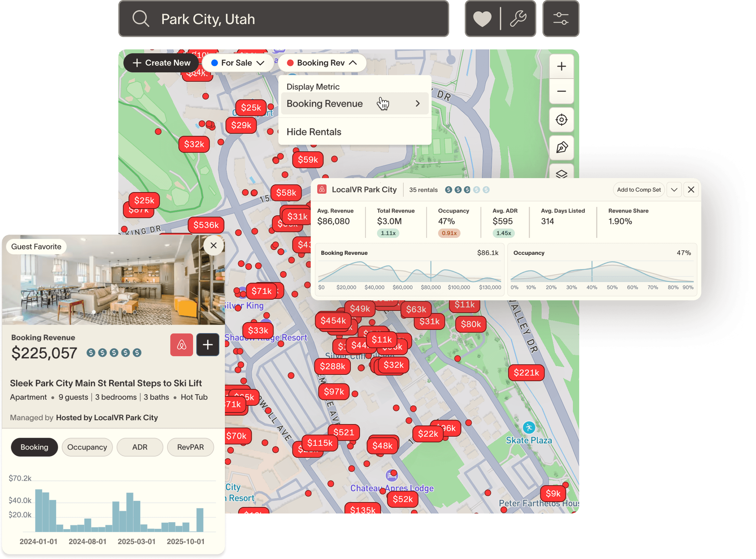Zoom in on the map
The height and width of the screenshot is (559, 756).
point(561,66)
